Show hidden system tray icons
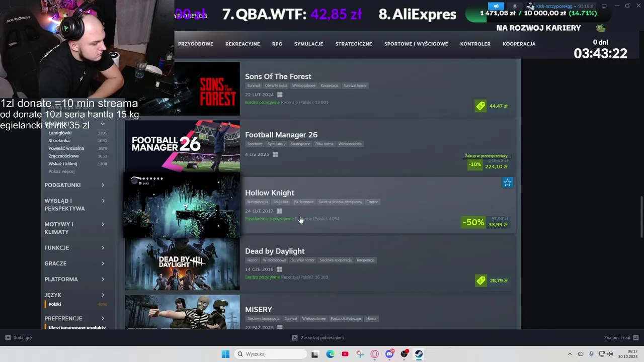 pos(570,354)
